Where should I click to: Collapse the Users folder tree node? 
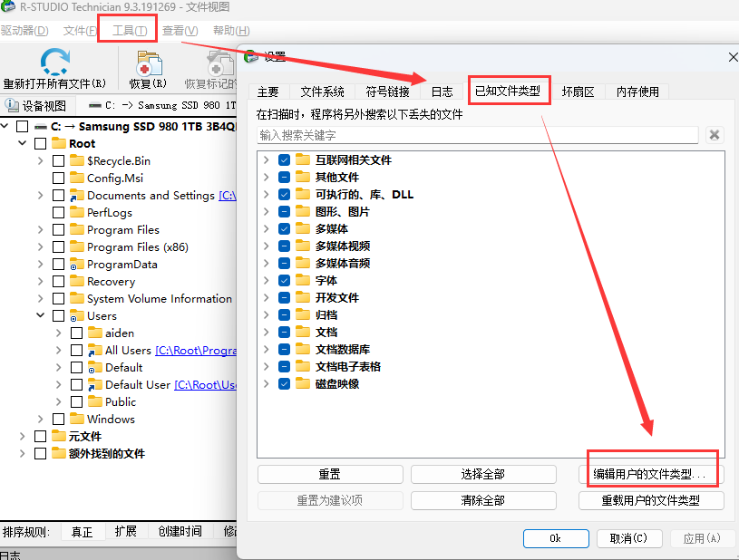pyautogui.click(x=41, y=316)
